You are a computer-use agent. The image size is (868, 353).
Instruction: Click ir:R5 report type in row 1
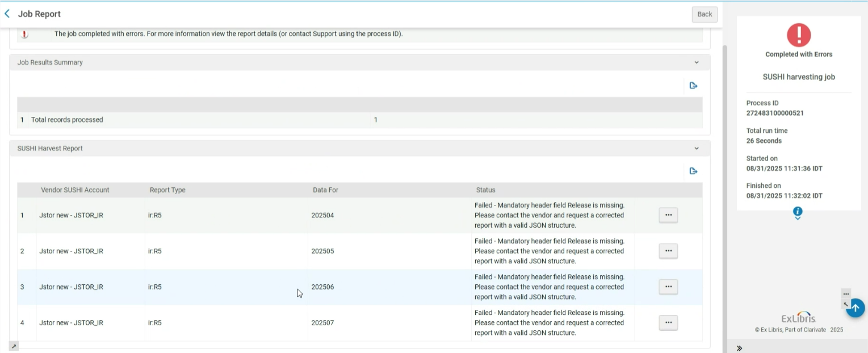pyautogui.click(x=155, y=216)
